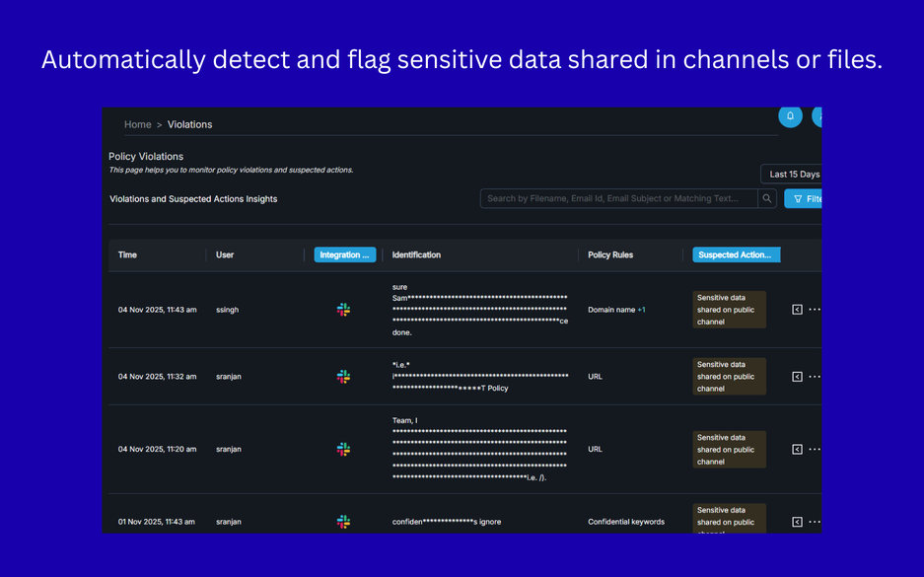The width and height of the screenshot is (924, 577).
Task: Open the Last 15 Days date range dropdown
Action: tap(793, 175)
